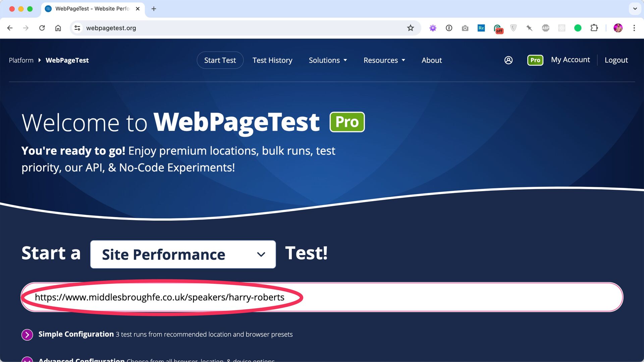Open the pin-shaped extension icon

530,28
